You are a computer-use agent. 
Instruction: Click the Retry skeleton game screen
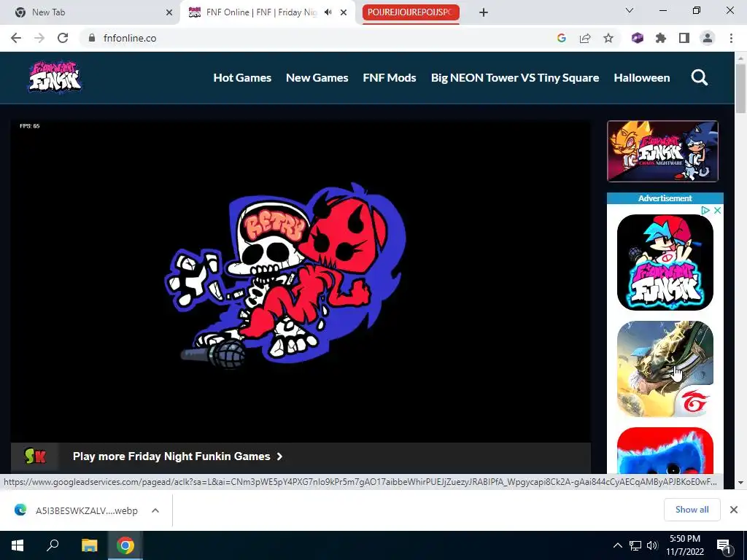pos(301,281)
